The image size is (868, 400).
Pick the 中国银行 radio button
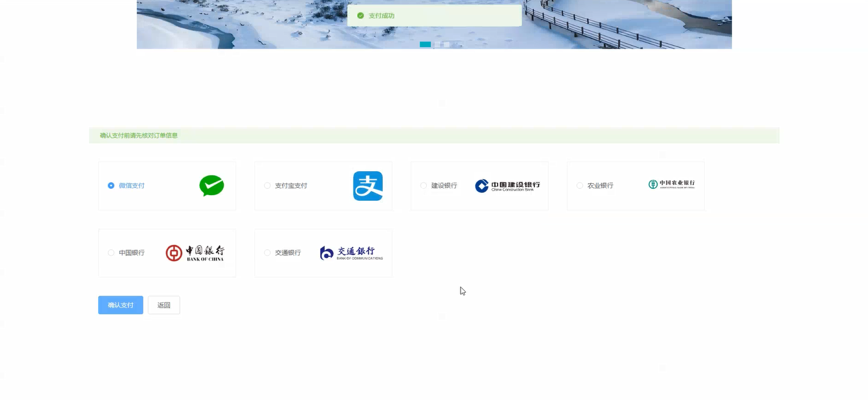point(111,253)
